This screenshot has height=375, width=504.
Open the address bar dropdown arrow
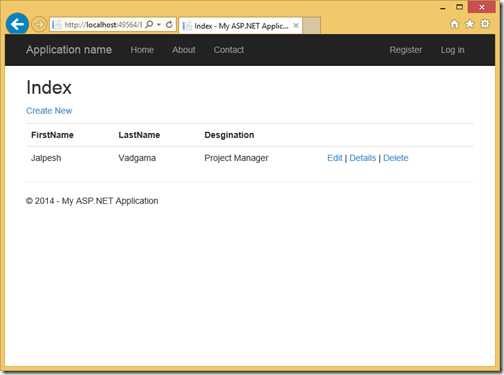(x=159, y=25)
